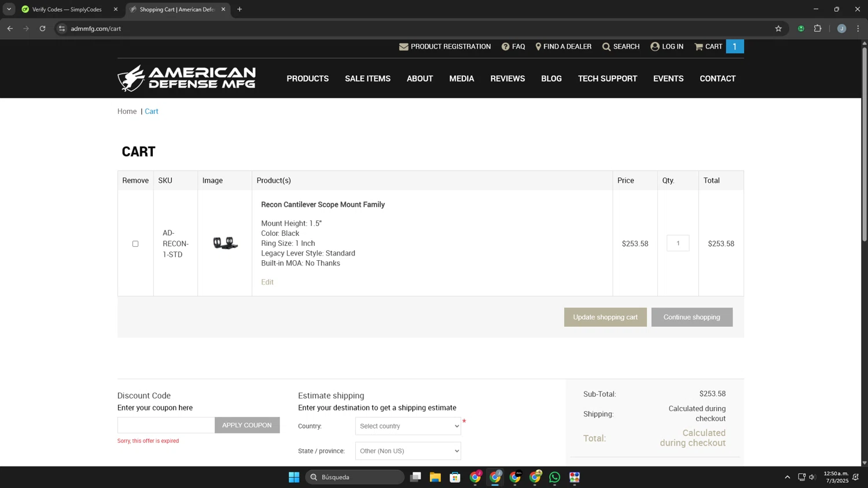Open the State / province dropdown

[408, 451]
